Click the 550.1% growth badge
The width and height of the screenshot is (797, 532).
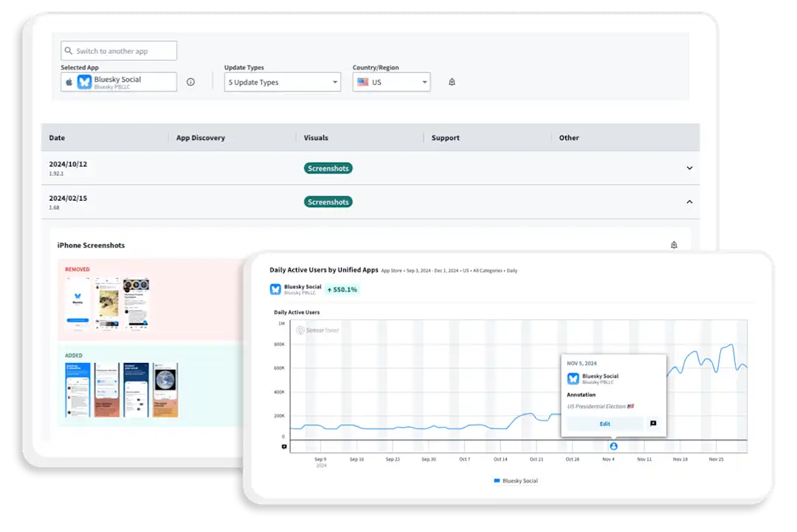click(342, 290)
